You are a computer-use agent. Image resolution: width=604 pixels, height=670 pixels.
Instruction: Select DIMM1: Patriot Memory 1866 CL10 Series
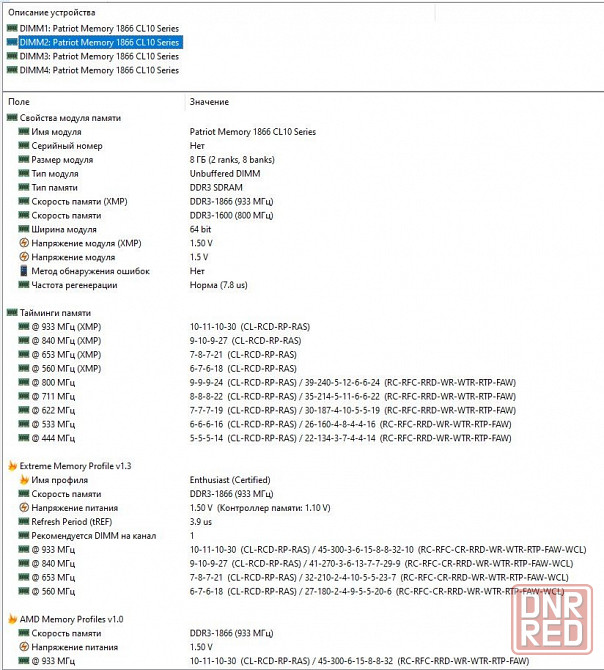pyautogui.click(x=99, y=29)
